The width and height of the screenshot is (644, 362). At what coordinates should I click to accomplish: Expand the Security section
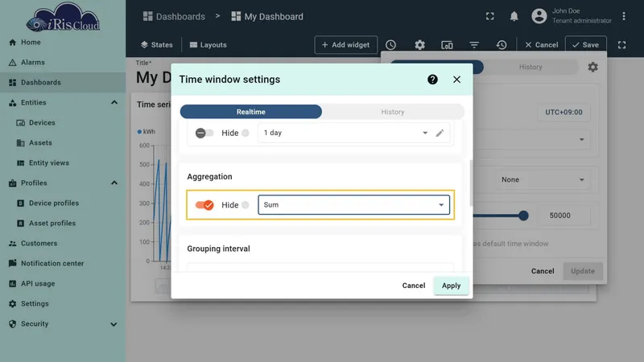114,324
